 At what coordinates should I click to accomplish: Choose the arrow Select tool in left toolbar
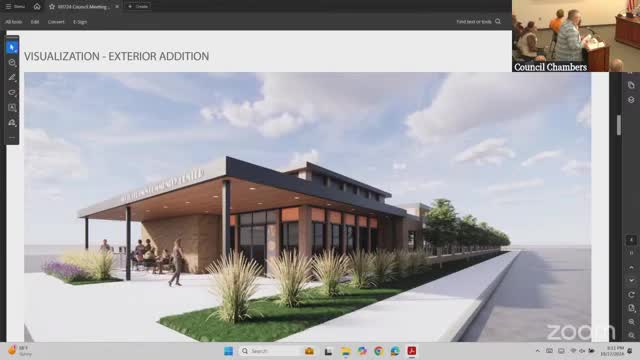click(x=12, y=47)
